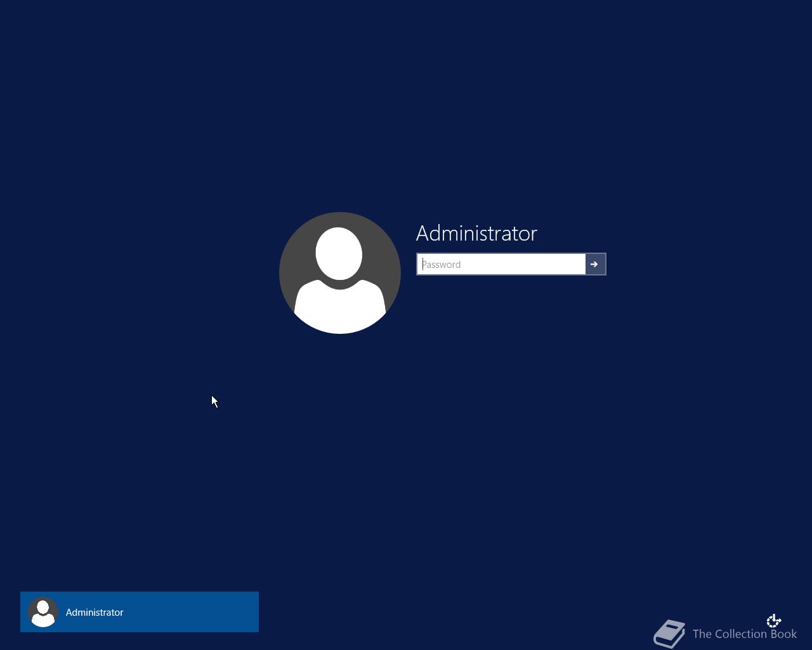Click the Password input field
This screenshot has height=650, width=812.
[x=501, y=264]
